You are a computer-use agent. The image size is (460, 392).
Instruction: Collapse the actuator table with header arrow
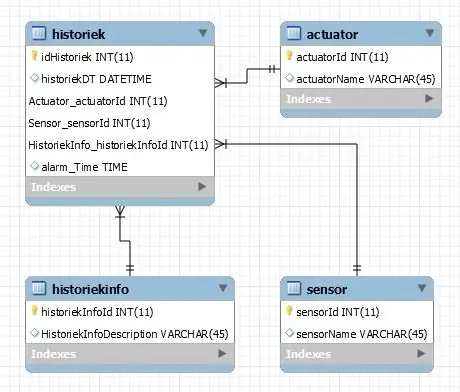pyautogui.click(x=430, y=33)
